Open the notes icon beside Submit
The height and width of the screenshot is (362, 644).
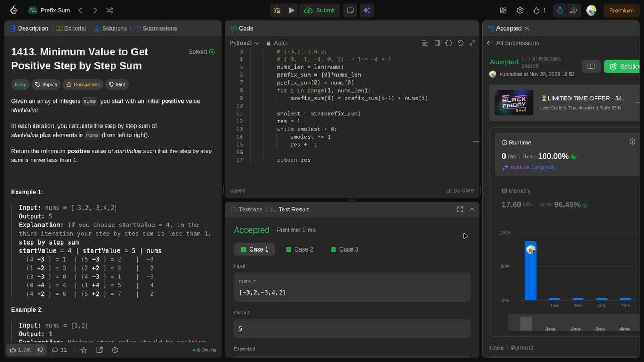point(350,10)
